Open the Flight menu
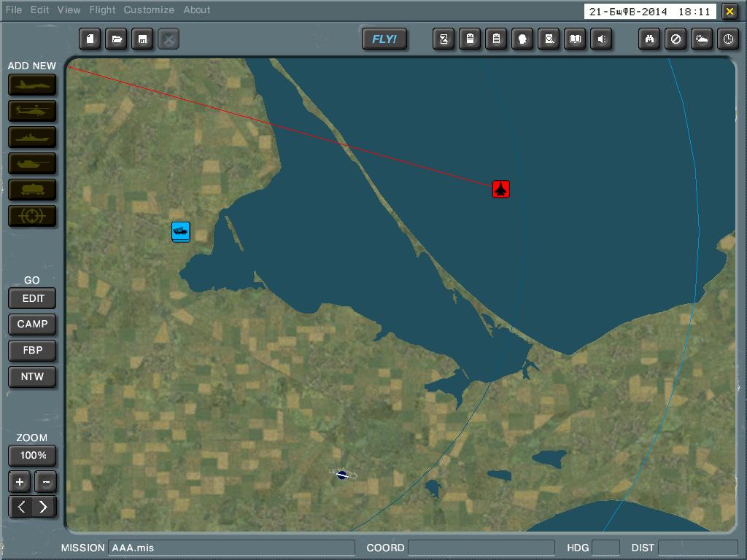 (x=102, y=9)
